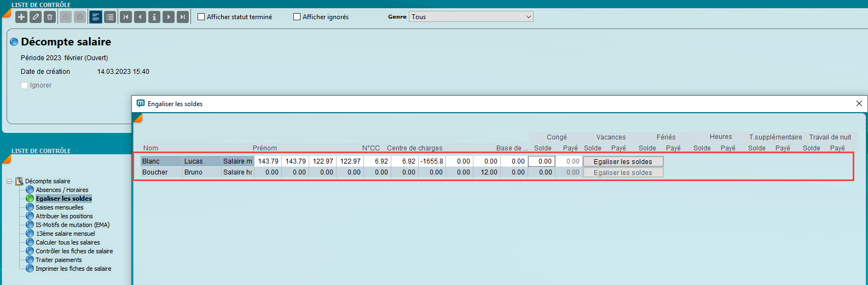Viewport: 868px width, 285px height.
Task: Click the edit pencil toolbar icon
Action: [x=36, y=17]
